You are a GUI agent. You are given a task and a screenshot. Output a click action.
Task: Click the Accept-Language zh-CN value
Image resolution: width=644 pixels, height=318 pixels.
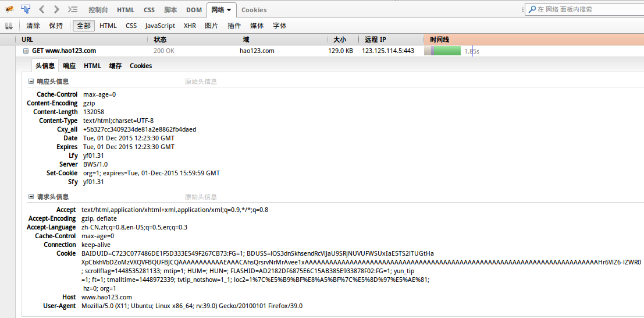(x=134, y=227)
